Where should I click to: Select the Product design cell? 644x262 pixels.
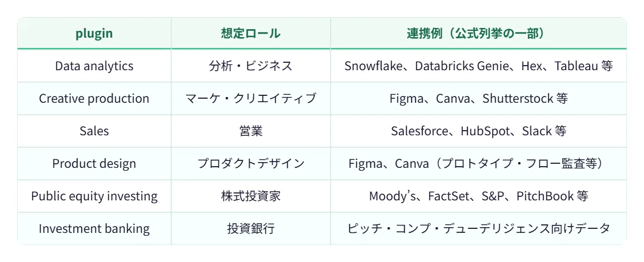[x=94, y=164]
